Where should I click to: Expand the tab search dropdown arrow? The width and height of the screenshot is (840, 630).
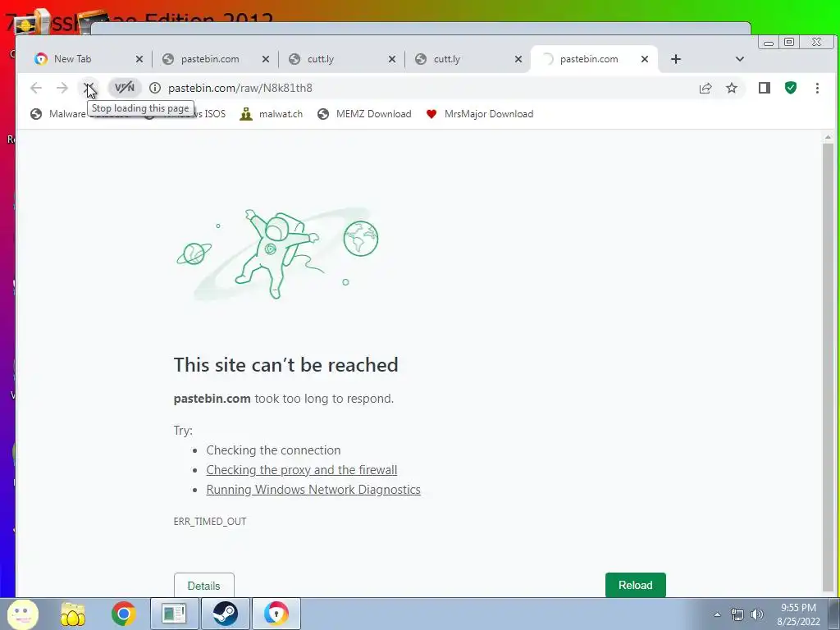[740, 59]
